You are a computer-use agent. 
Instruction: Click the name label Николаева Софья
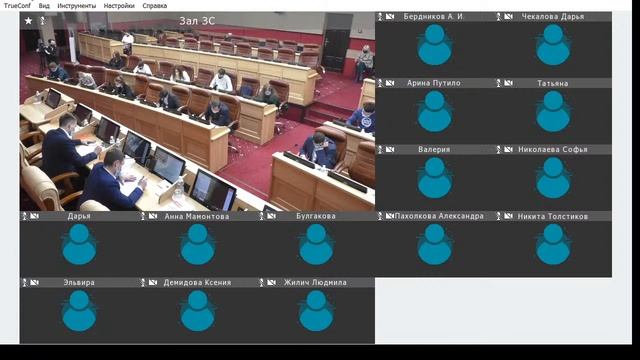[553, 150]
